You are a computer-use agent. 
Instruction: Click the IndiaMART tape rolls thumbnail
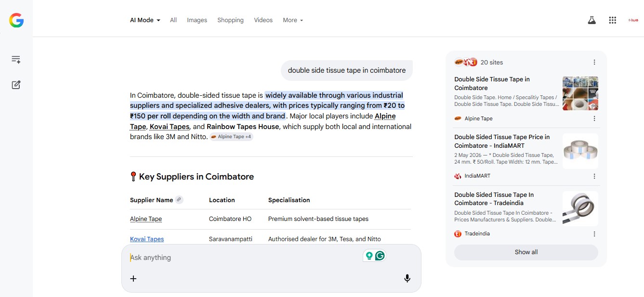pos(580,151)
